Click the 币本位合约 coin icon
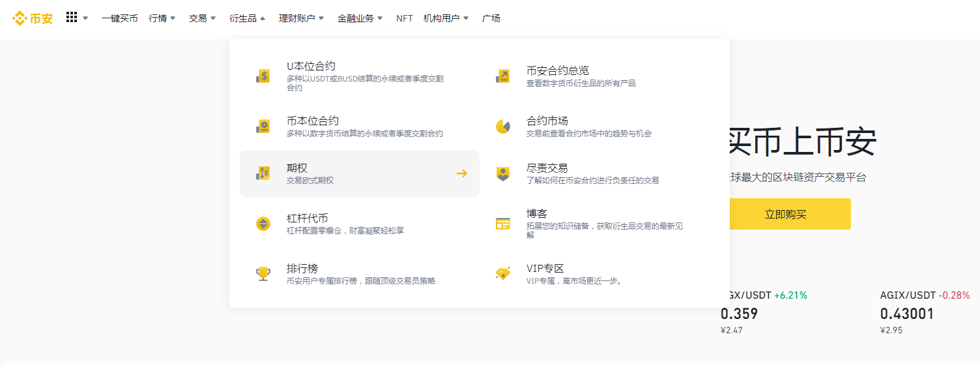 point(263,127)
